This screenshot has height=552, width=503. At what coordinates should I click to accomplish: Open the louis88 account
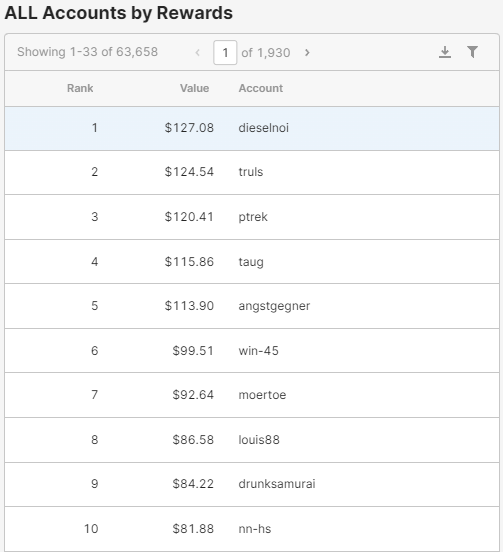[259, 440]
